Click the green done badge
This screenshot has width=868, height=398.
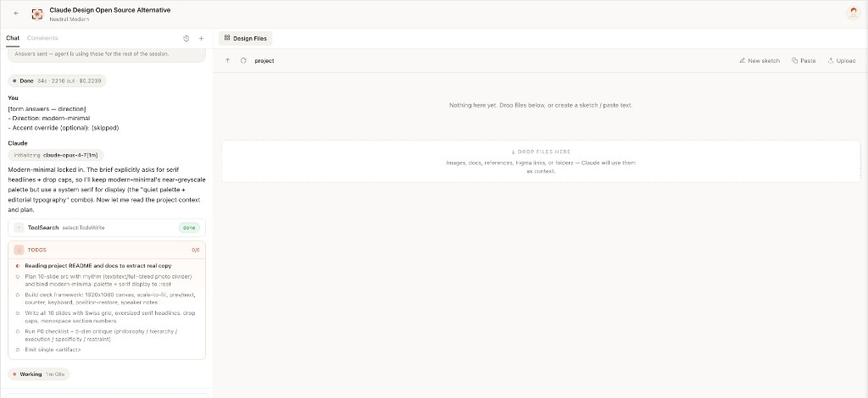click(189, 228)
